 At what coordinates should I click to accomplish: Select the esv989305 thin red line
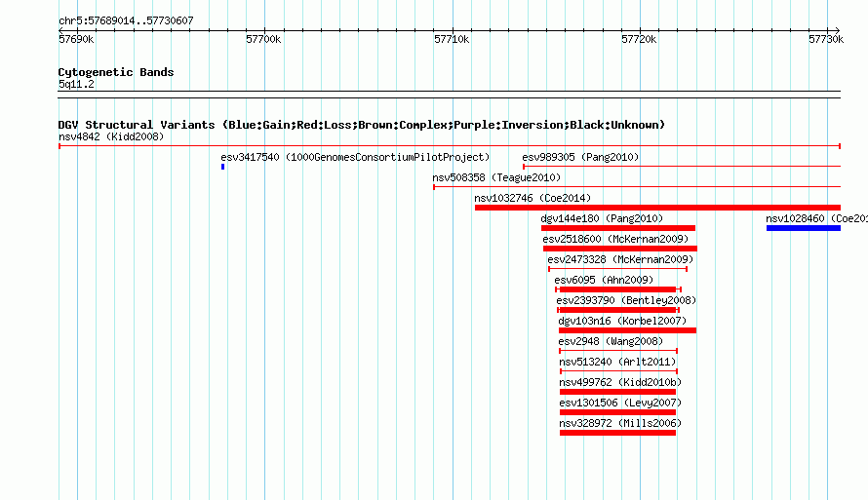(682, 166)
